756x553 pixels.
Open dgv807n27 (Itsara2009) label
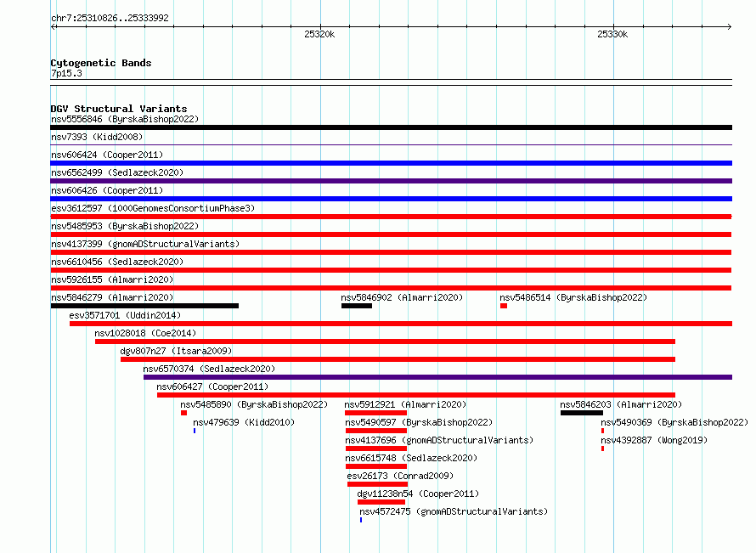[x=176, y=351]
